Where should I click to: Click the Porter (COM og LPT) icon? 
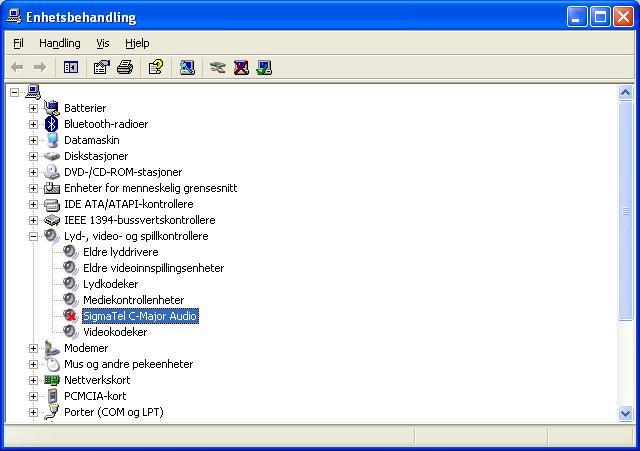point(51,412)
